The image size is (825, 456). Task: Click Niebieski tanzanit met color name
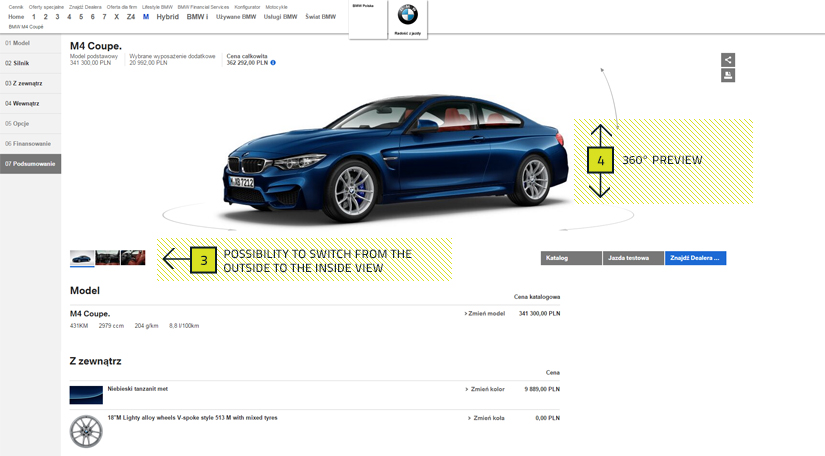tap(137, 389)
